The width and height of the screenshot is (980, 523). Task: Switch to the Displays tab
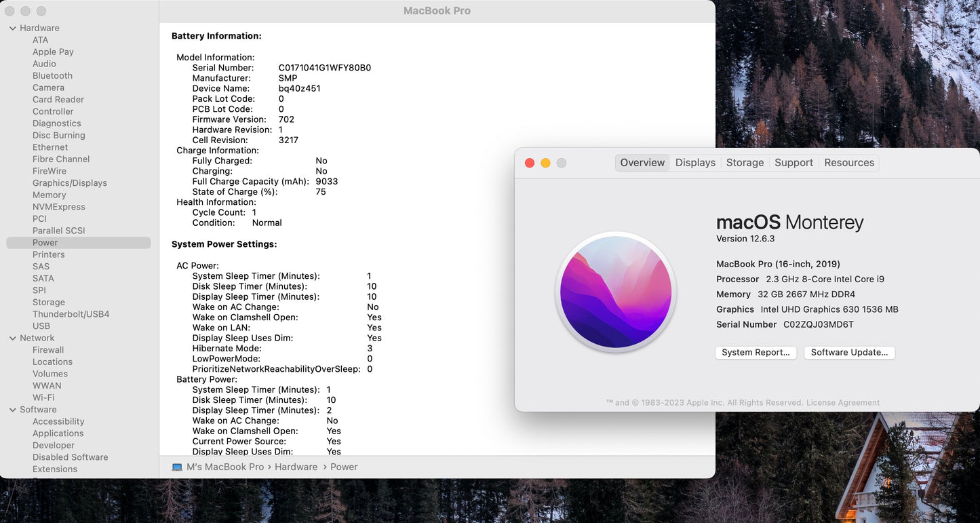[695, 163]
